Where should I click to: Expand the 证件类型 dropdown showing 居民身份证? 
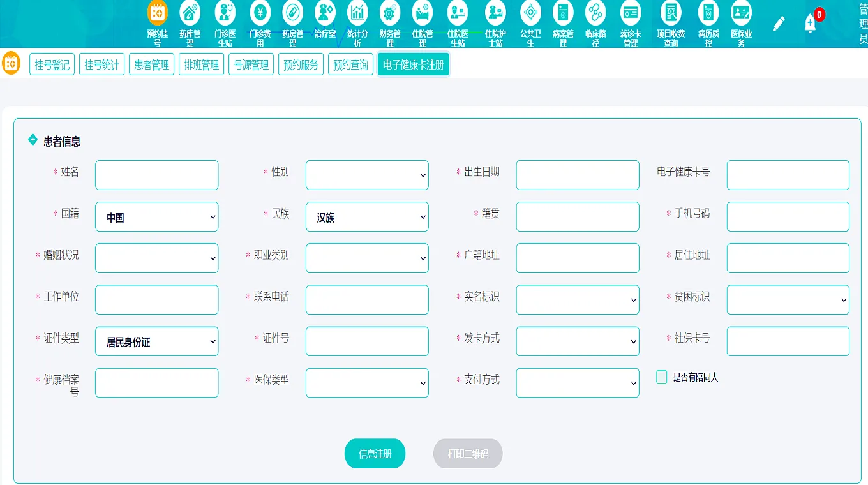(156, 341)
